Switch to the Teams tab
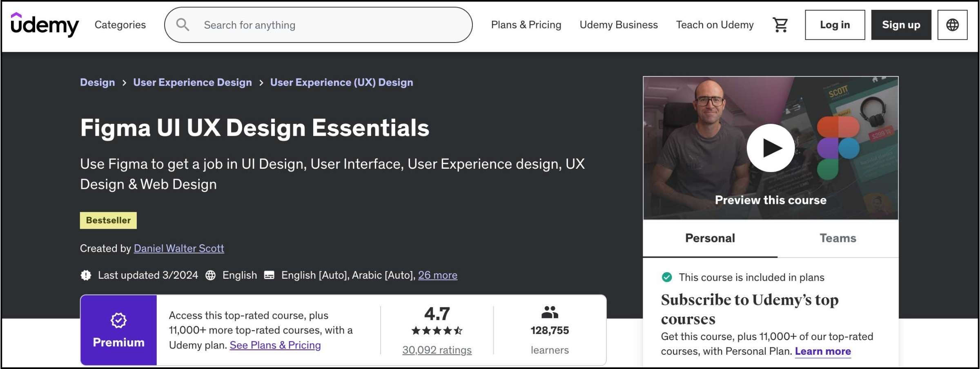Viewport: 980px width, 369px height. pos(838,238)
